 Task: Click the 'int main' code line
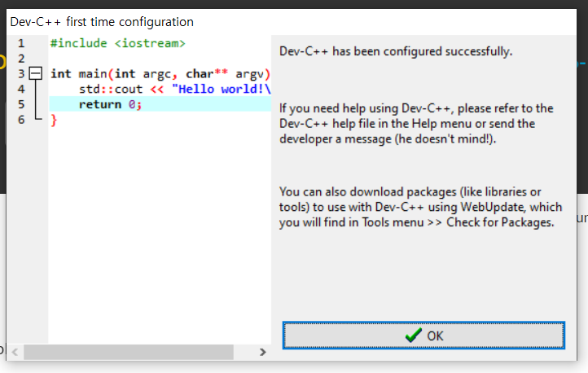pos(160,74)
